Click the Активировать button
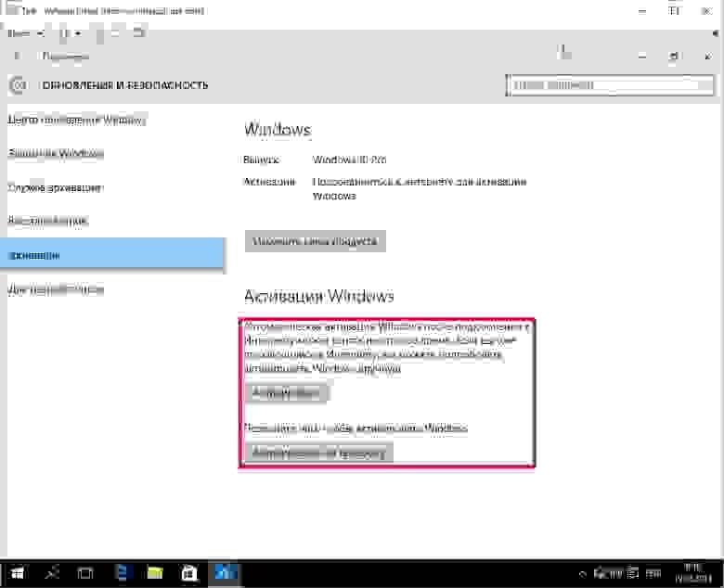Screen dimensions: 724x588 click(286, 393)
